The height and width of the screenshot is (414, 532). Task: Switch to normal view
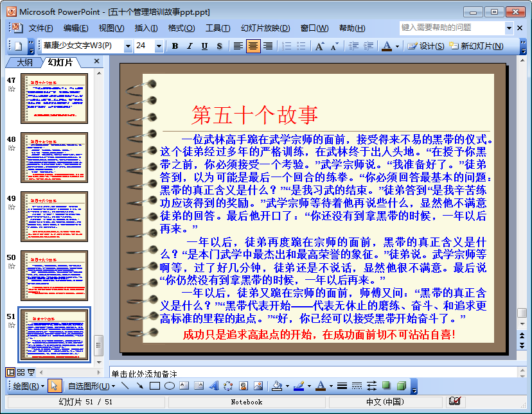tap(10, 372)
